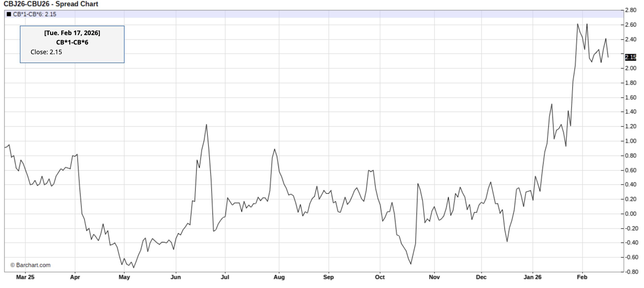644x288 pixels.
Task: Click the tooltip date Tue. Feb 17, 2026
Action: [72, 33]
